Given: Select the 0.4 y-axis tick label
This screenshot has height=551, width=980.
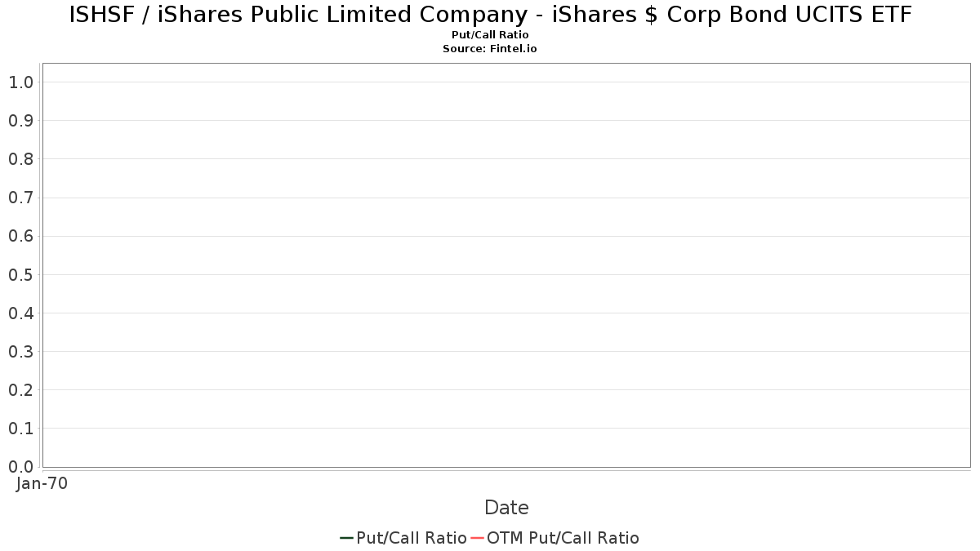Looking at the screenshot, I should pos(20,313).
